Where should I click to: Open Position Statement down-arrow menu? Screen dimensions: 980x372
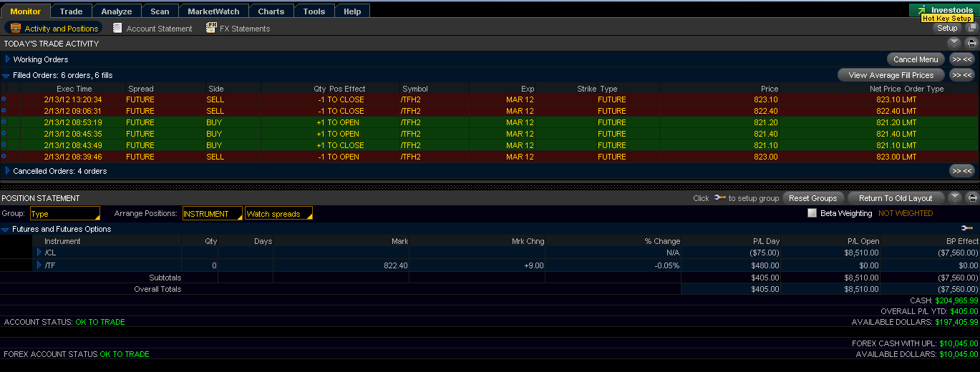[954, 197]
